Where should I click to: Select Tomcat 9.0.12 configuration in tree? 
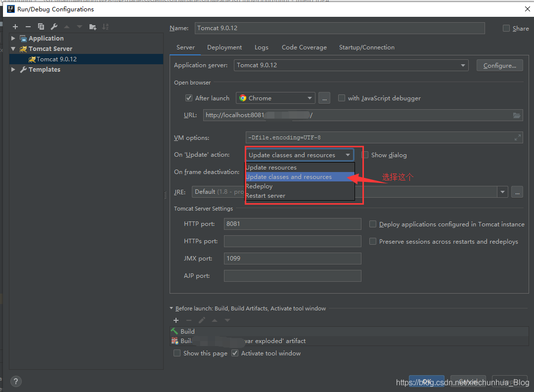(x=87, y=59)
